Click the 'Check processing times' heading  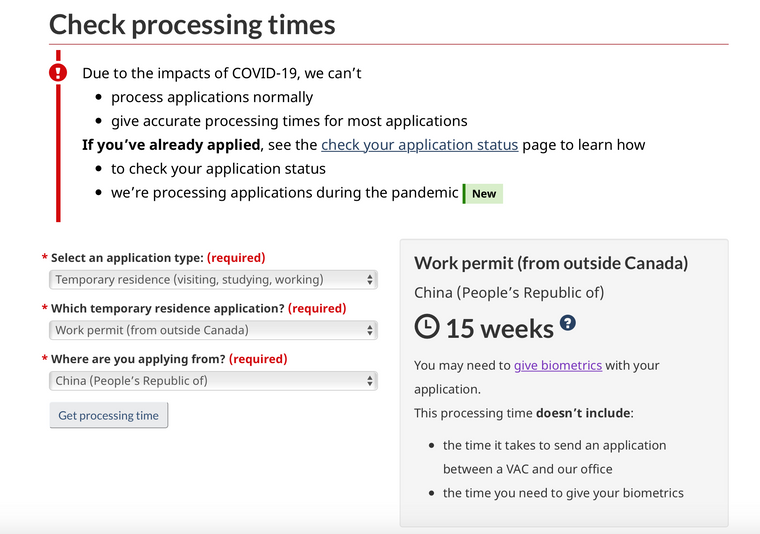click(x=192, y=24)
